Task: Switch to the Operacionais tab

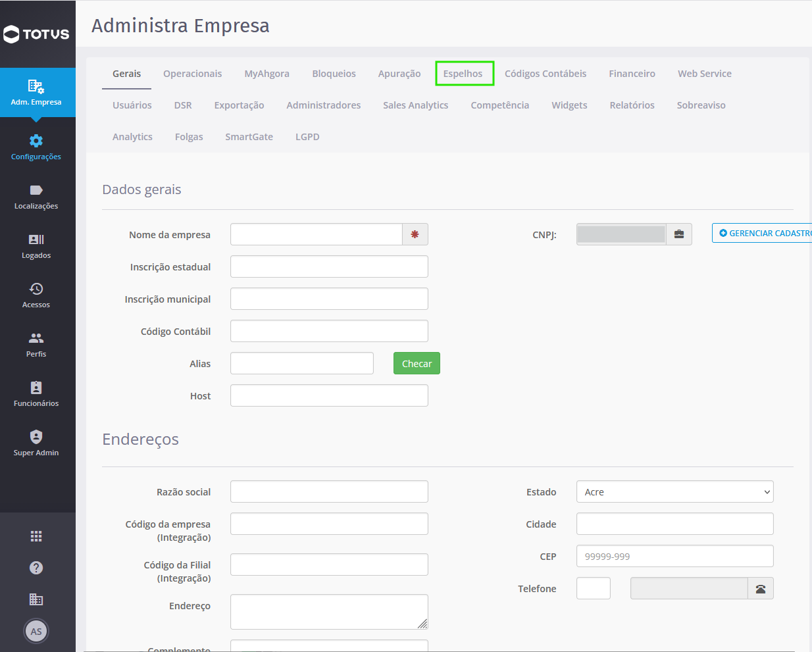Action: [193, 74]
